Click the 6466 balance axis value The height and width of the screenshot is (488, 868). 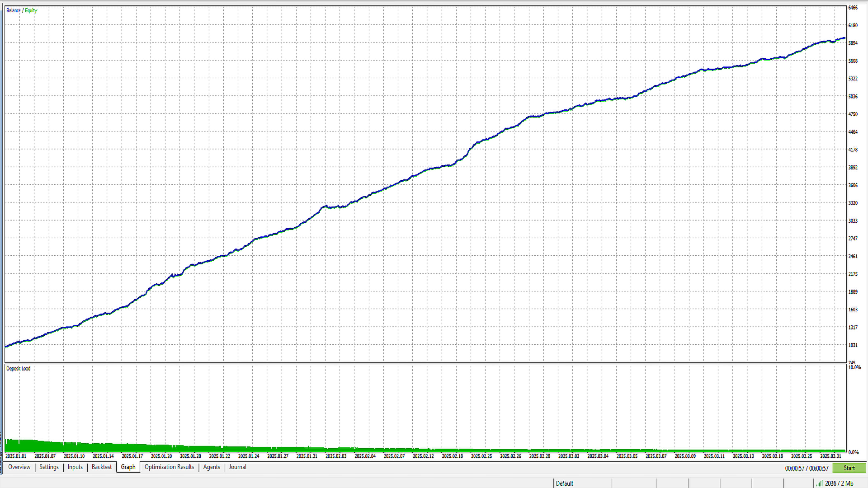tap(853, 8)
